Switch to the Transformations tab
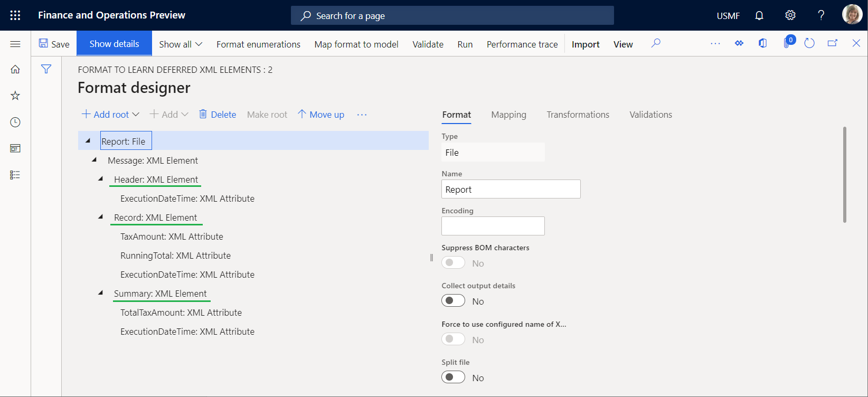The width and height of the screenshot is (868, 397). pyautogui.click(x=578, y=115)
